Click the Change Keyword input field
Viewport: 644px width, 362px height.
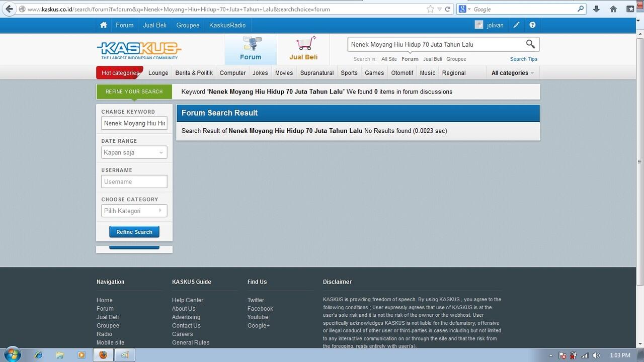[134, 123]
